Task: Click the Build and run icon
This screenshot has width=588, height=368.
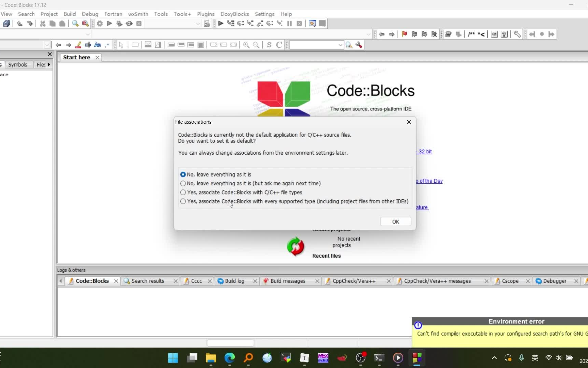Action: 119,24
